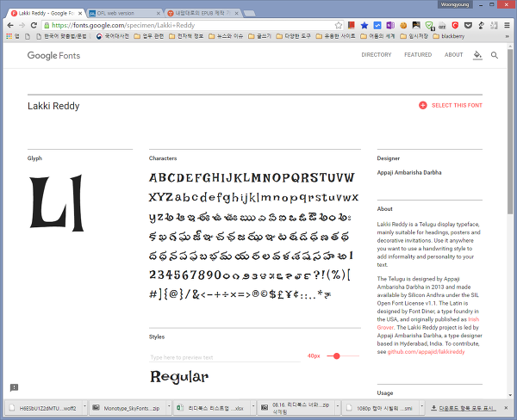Click the page vertical scrollbar thumb
The image size is (517, 420).
[x=510, y=132]
